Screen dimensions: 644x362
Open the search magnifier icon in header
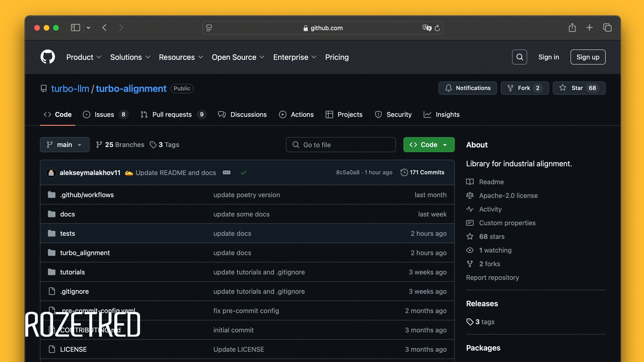tap(520, 57)
